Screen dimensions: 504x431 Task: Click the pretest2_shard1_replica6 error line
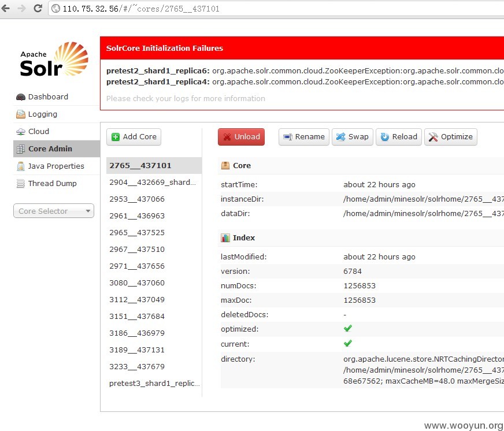[x=305, y=70]
